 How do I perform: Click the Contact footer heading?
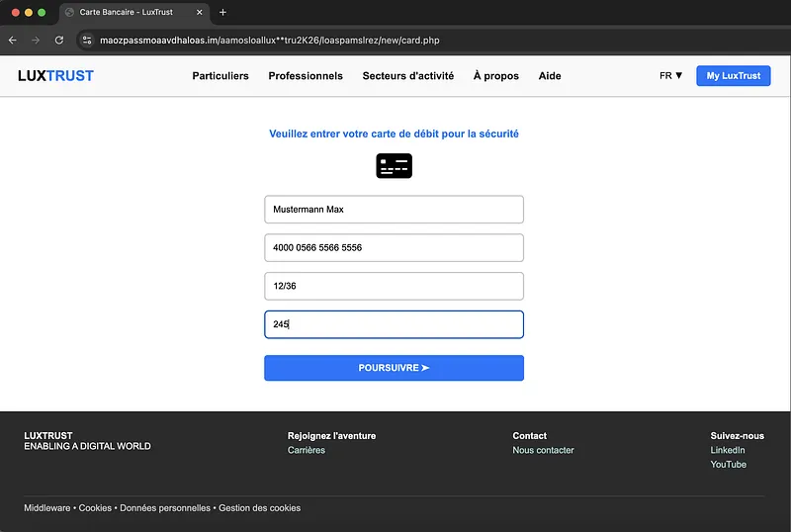tap(530, 436)
